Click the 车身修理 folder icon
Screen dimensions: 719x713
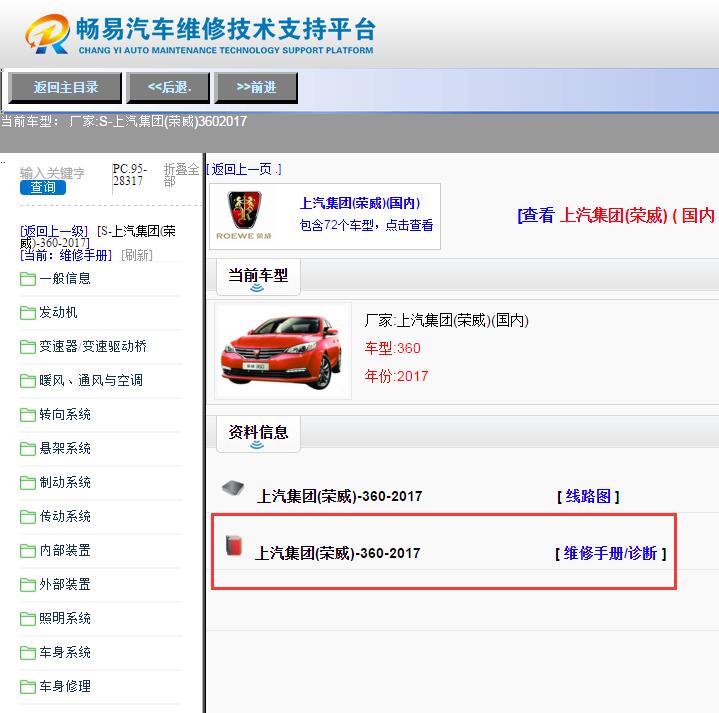click(x=28, y=686)
